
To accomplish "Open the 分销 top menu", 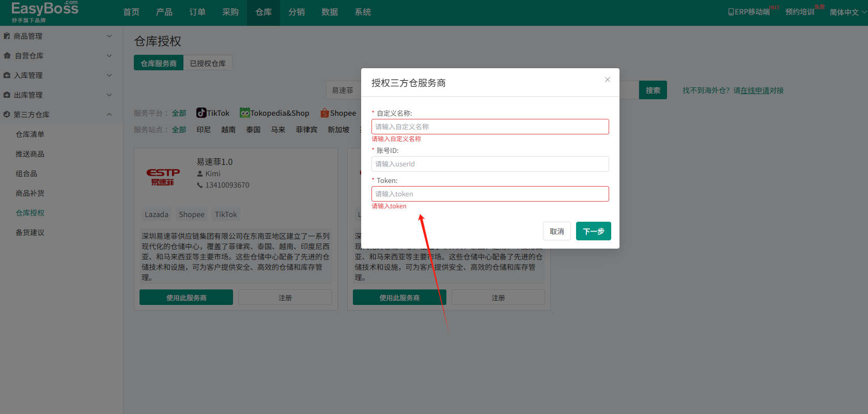I will coord(297,12).
